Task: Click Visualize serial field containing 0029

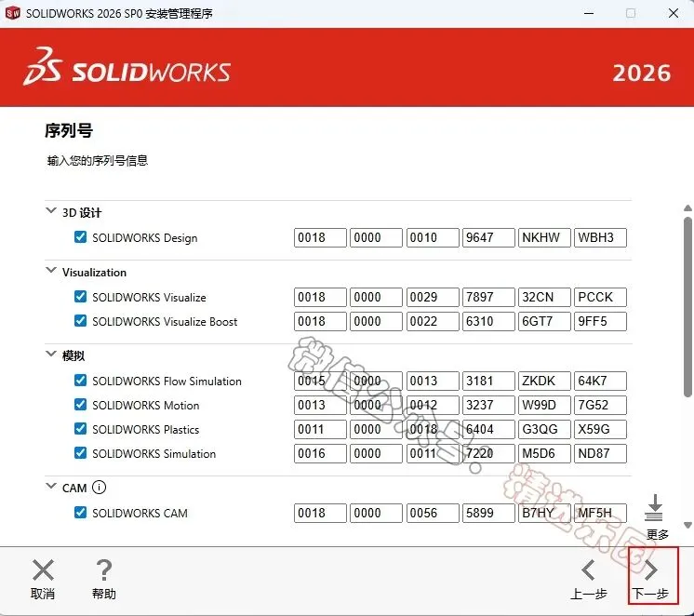Action: tap(433, 297)
